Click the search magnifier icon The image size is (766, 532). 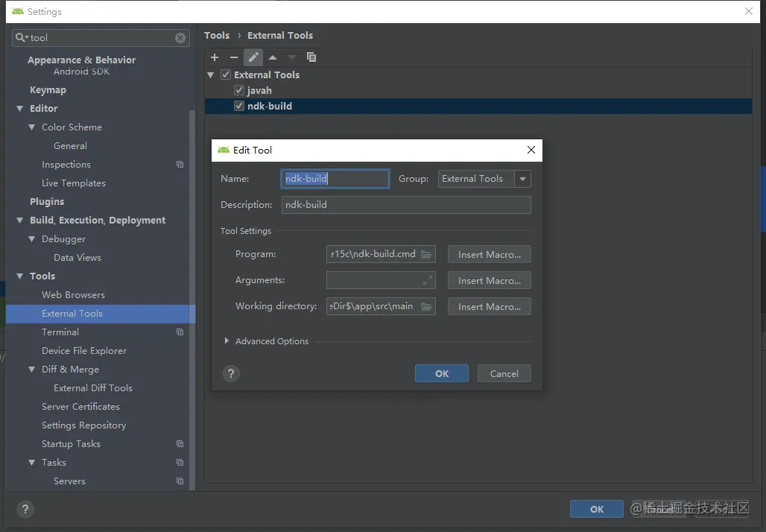(21, 37)
